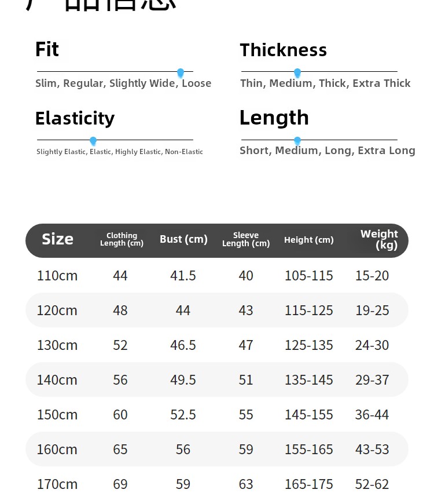Viewport: 434px width, 504px height.
Task: Select the Fit heading
Action: tap(47, 50)
